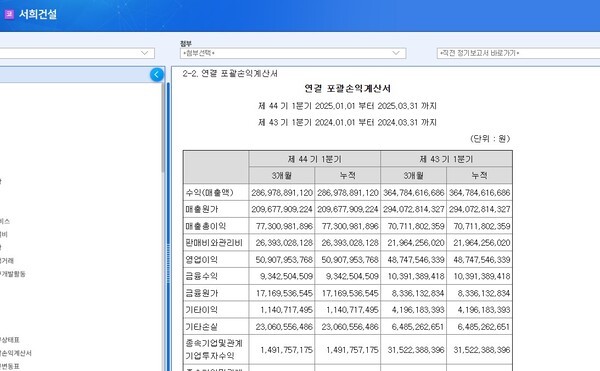The image size is (600, 371).
Task: Click 10,391,389,418 in 제 43 기 3개월 column
Action: click(x=416, y=276)
